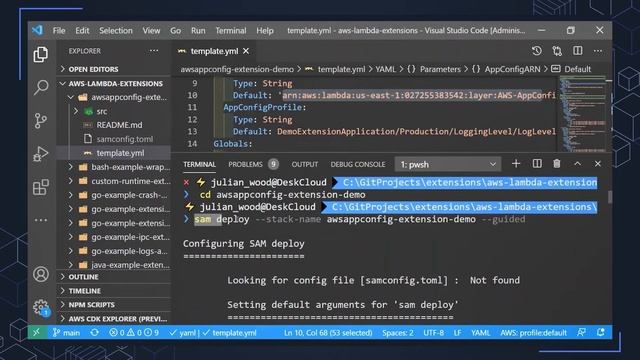This screenshot has width=640, height=360.
Task: Split the editor to the right
Action: pyautogui.click(x=578, y=51)
